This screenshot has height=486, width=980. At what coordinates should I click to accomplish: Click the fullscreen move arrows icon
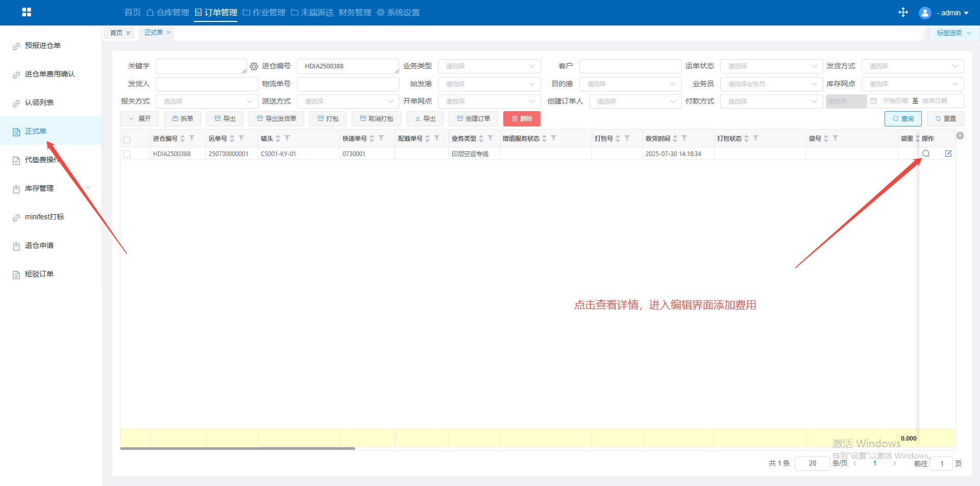point(903,12)
